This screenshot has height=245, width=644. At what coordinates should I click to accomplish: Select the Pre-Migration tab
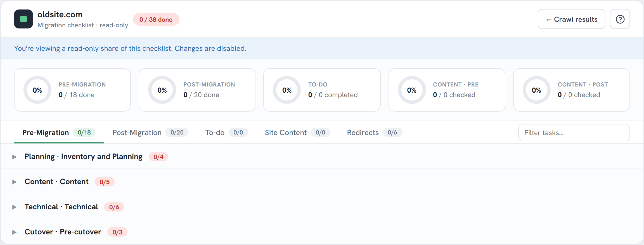pos(59,133)
